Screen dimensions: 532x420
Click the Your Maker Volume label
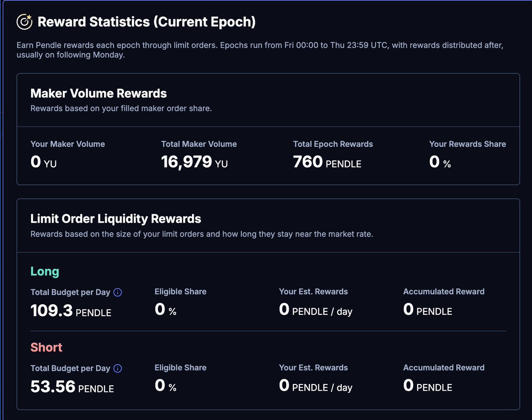68,144
